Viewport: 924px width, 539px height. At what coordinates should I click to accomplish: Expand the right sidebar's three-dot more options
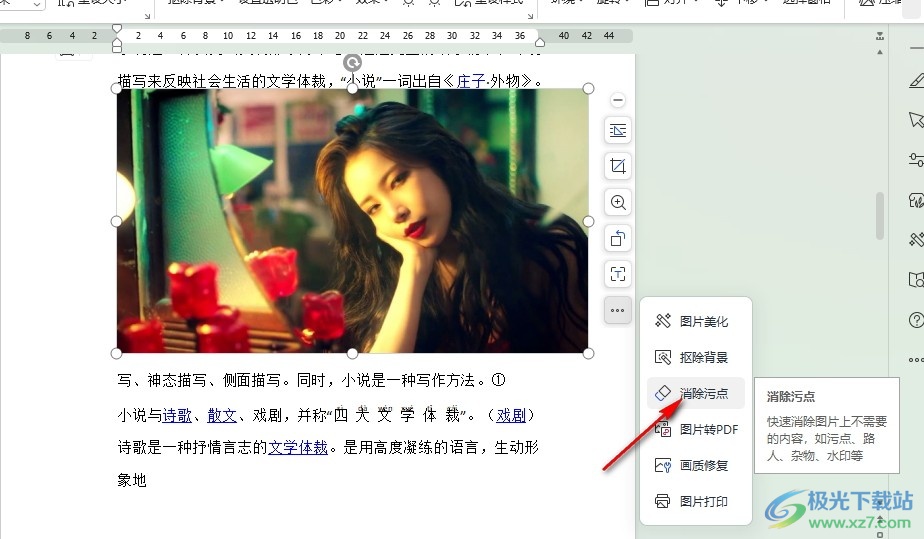point(915,359)
